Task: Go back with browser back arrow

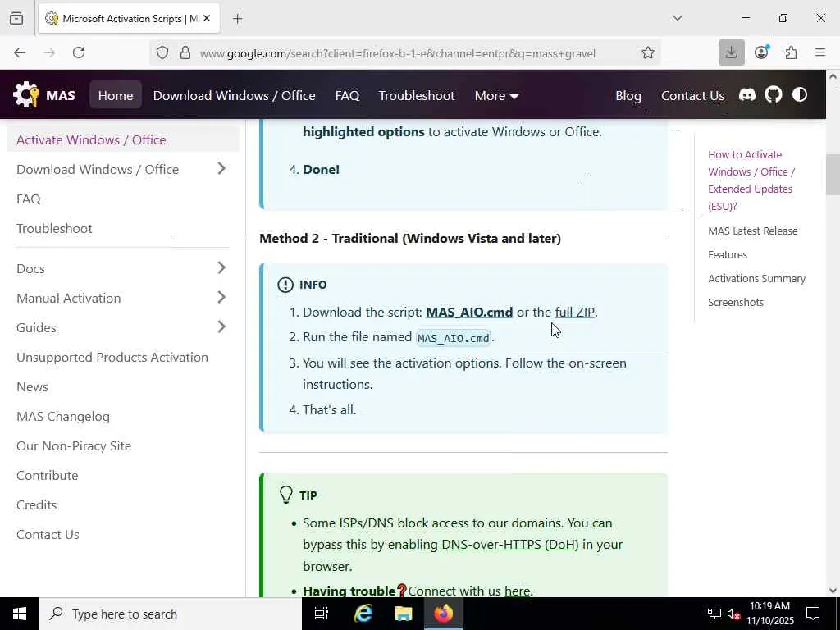Action: 20,52
